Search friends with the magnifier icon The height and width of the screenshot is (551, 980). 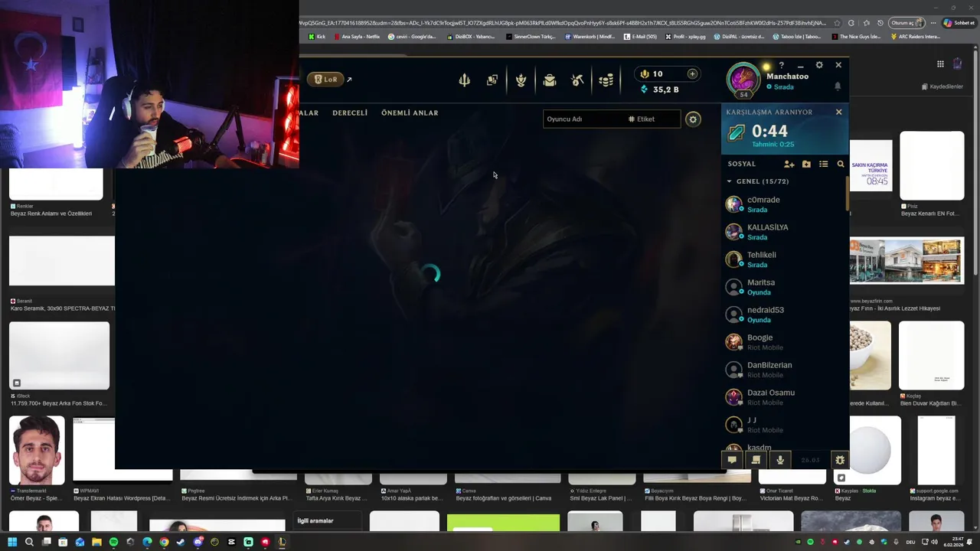[841, 164]
